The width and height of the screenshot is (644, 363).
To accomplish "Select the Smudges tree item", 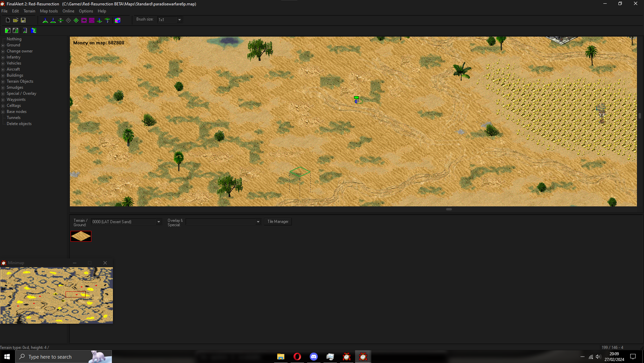I will (x=15, y=87).
